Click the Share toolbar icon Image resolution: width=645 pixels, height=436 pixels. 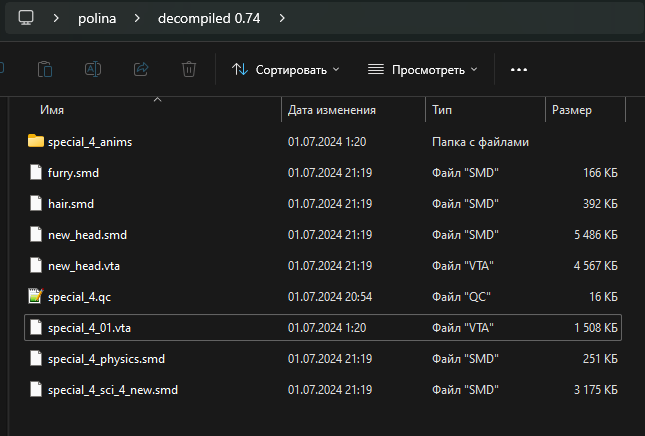[x=141, y=69]
